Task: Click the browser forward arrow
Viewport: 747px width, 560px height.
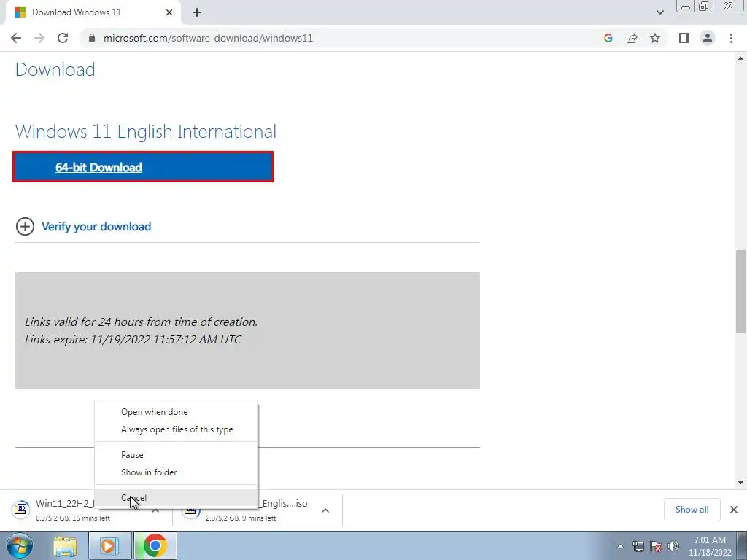Action: [x=39, y=38]
